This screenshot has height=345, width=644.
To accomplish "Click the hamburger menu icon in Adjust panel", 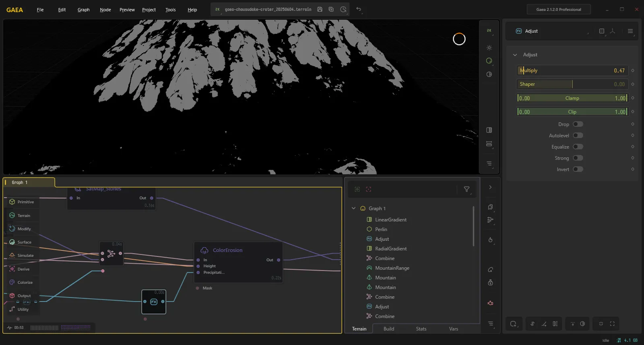I will pos(630,31).
